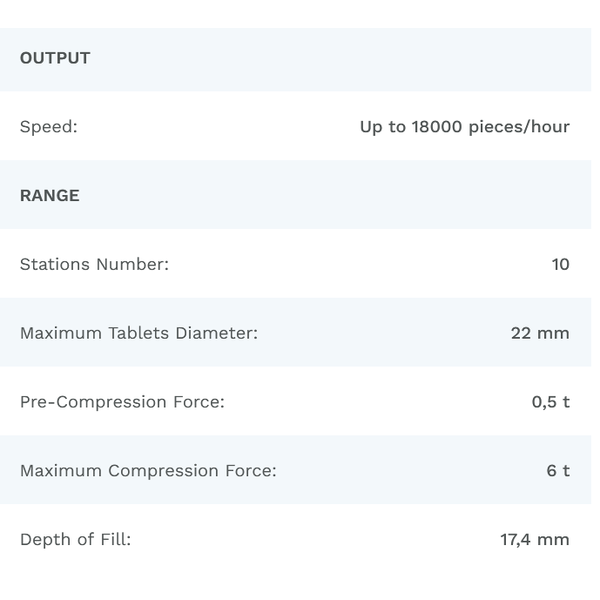This screenshot has width=600, height=600.
Task: Select the Maximum Tablets Diameter label
Action: pos(139,333)
